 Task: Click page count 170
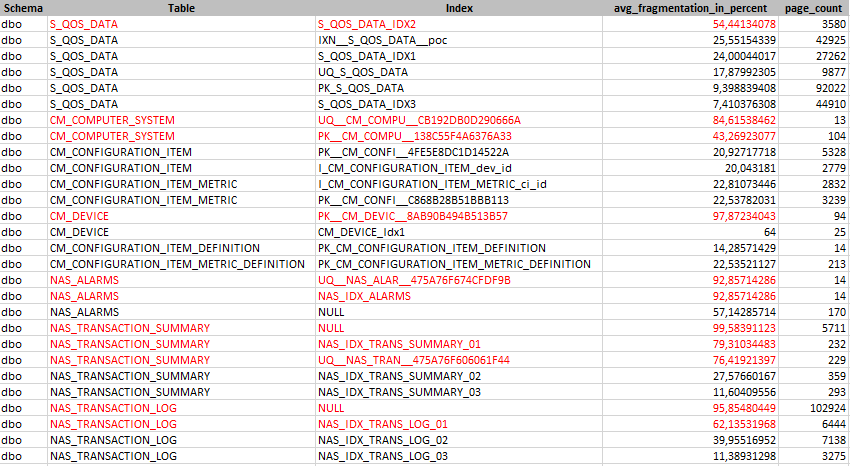click(814, 312)
